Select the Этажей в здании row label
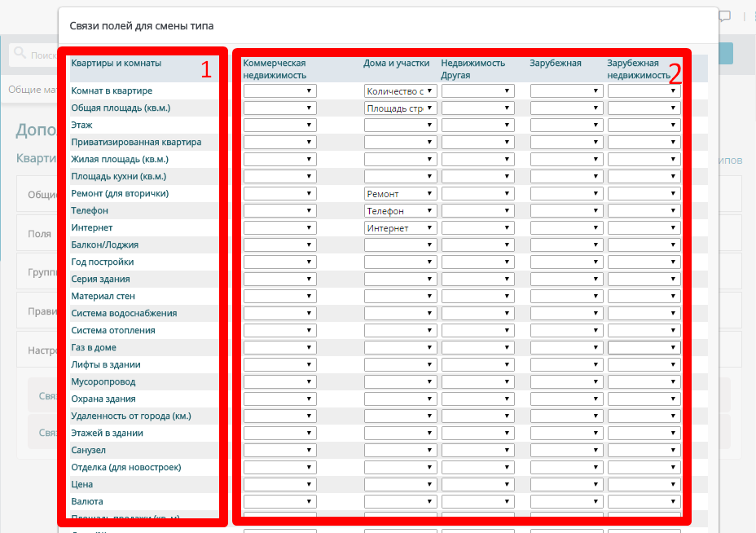The height and width of the screenshot is (533, 756). [107, 433]
